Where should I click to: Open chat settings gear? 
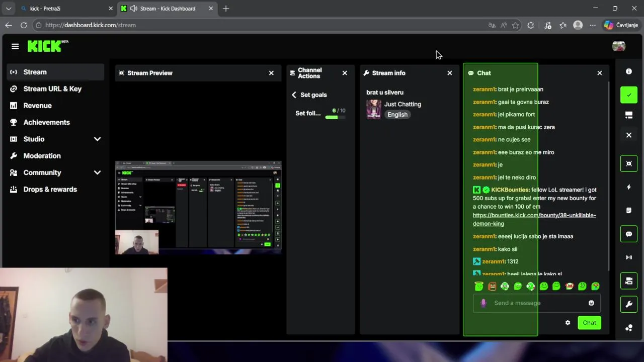point(568,323)
